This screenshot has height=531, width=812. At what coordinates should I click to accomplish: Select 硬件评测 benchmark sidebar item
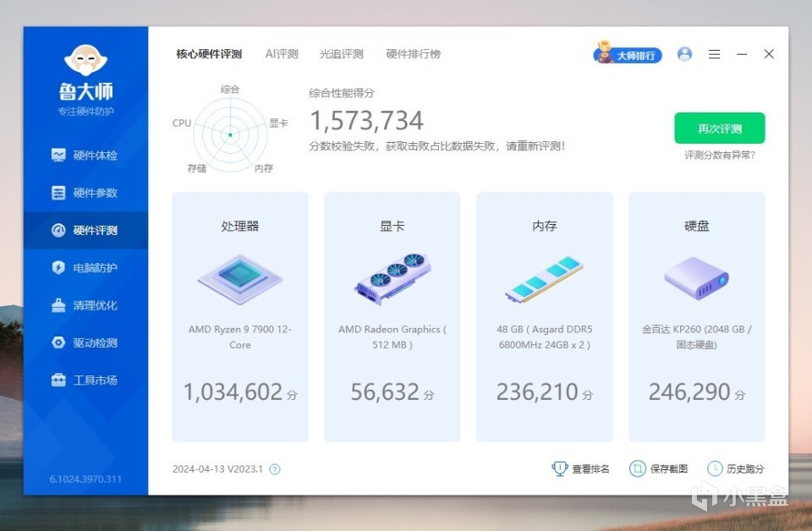[x=85, y=230]
